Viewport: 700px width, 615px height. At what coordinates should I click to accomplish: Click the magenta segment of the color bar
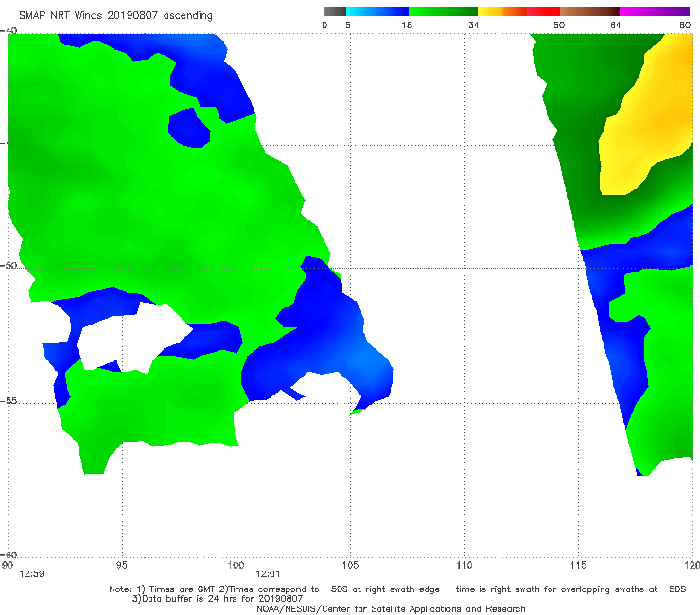[655, 11]
